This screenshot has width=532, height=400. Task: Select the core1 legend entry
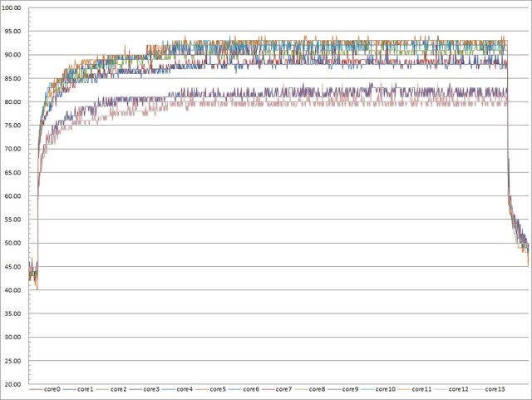click(85, 389)
